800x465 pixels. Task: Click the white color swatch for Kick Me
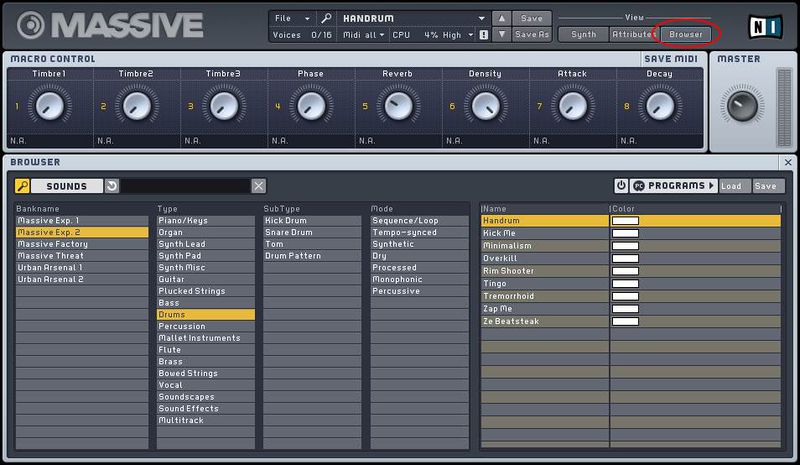click(625, 233)
